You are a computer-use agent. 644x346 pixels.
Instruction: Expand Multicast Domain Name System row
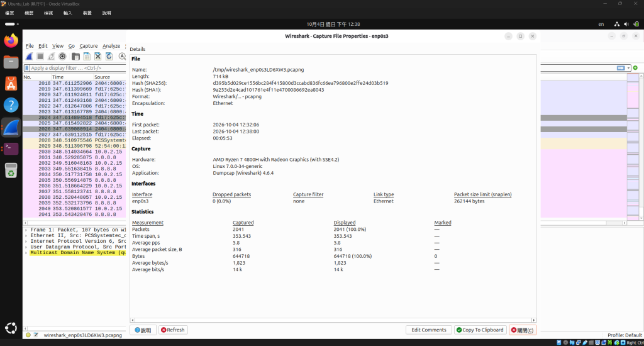pos(26,253)
